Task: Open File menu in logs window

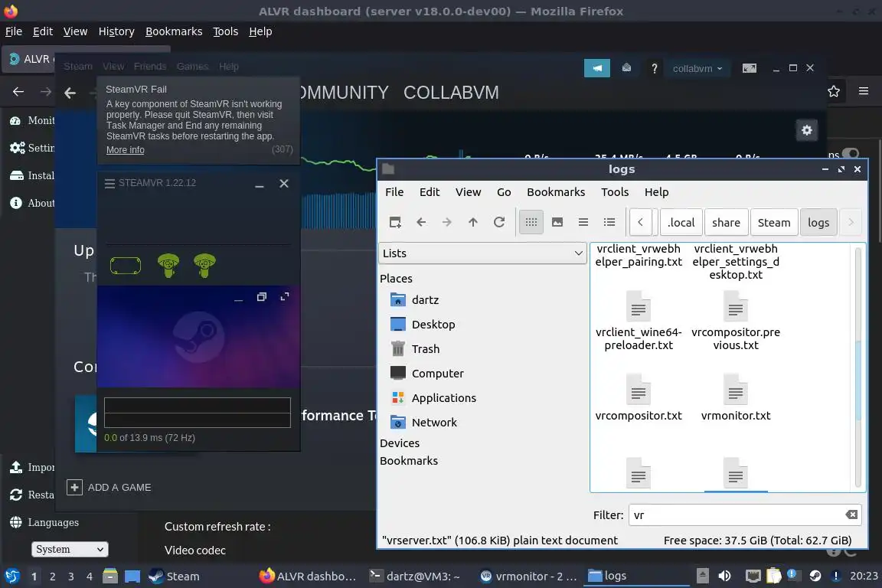Action: point(394,192)
